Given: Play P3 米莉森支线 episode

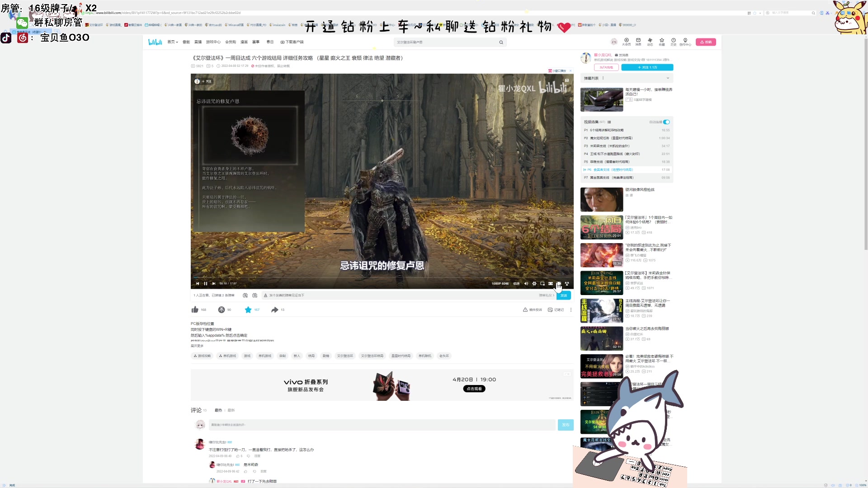Looking at the screenshot, I should (x=627, y=146).
